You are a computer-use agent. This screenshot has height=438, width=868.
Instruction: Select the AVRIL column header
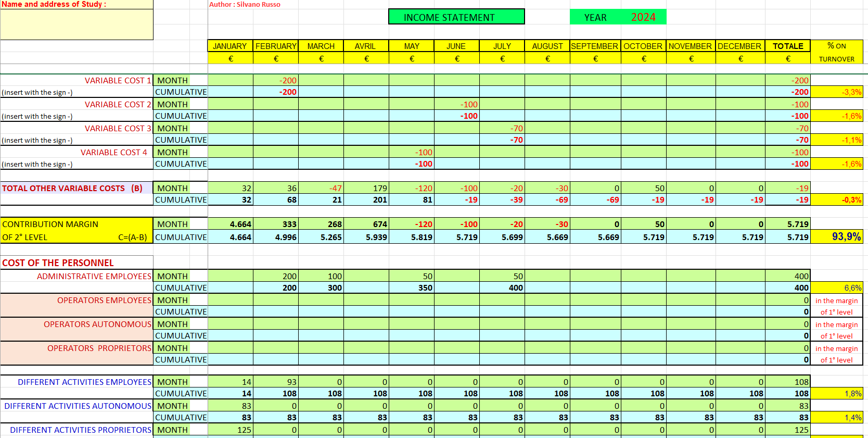366,46
